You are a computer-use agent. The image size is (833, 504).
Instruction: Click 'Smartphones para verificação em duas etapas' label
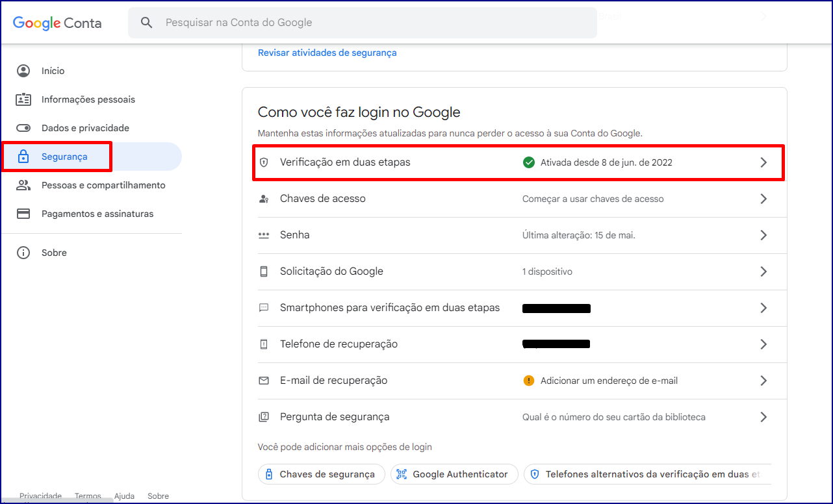[x=390, y=308]
